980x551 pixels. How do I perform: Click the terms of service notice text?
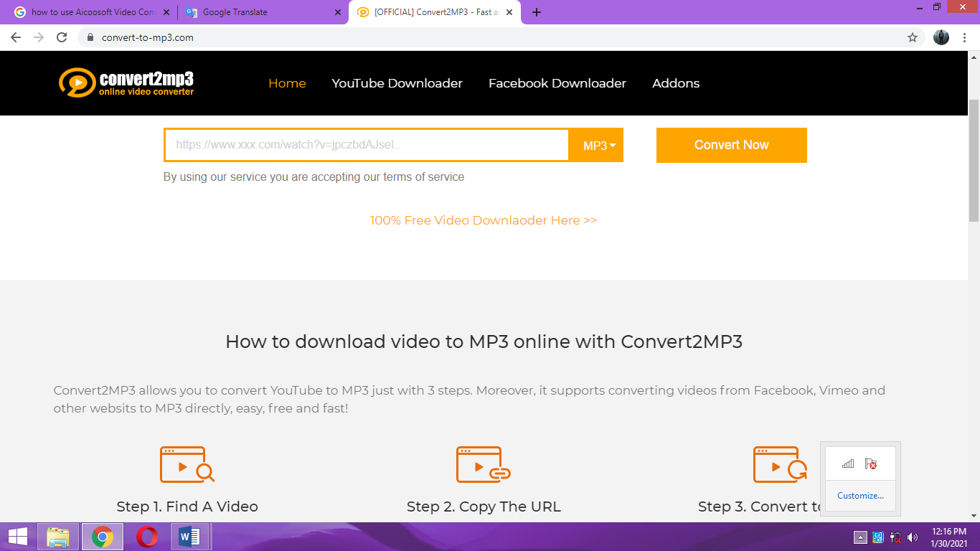click(314, 176)
